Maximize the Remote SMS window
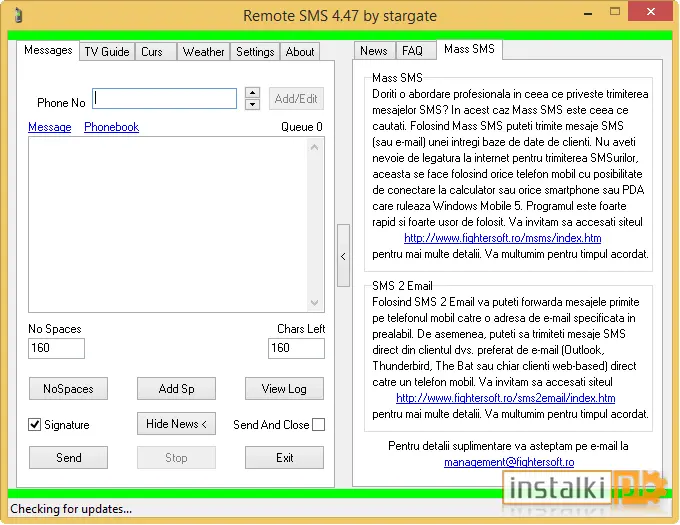 pyautogui.click(x=615, y=12)
